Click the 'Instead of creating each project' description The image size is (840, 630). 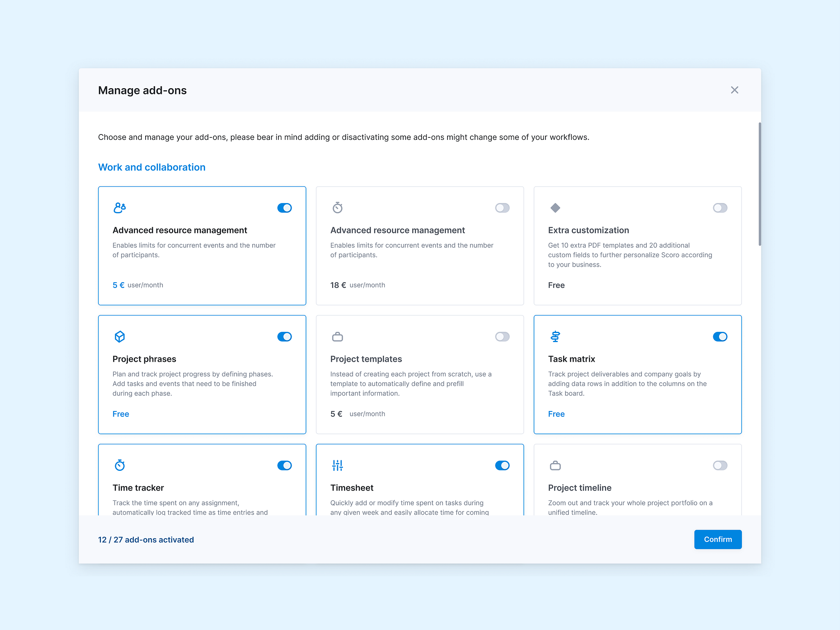(x=411, y=383)
